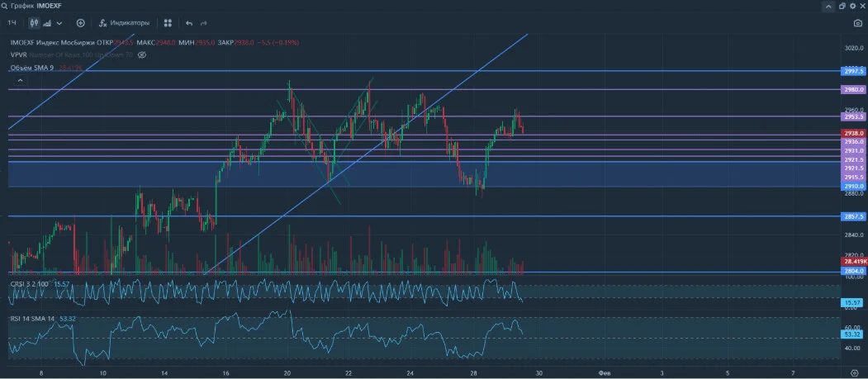Redo the last chart action

pyautogui.click(x=204, y=23)
